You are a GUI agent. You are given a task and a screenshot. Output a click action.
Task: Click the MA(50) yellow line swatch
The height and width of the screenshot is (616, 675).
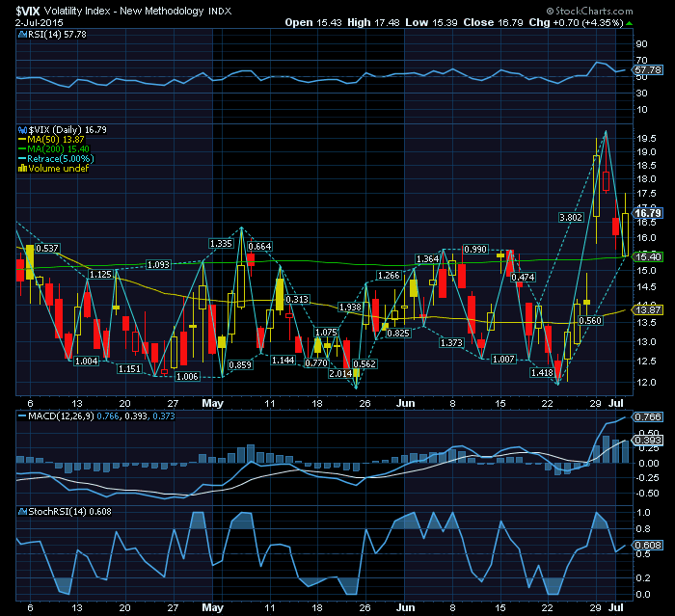pos(22,140)
